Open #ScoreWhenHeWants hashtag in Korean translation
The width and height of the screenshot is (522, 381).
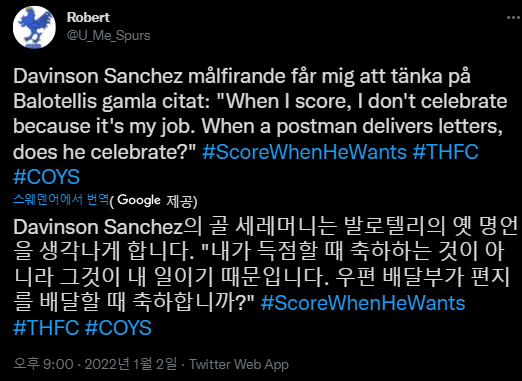[363, 303]
